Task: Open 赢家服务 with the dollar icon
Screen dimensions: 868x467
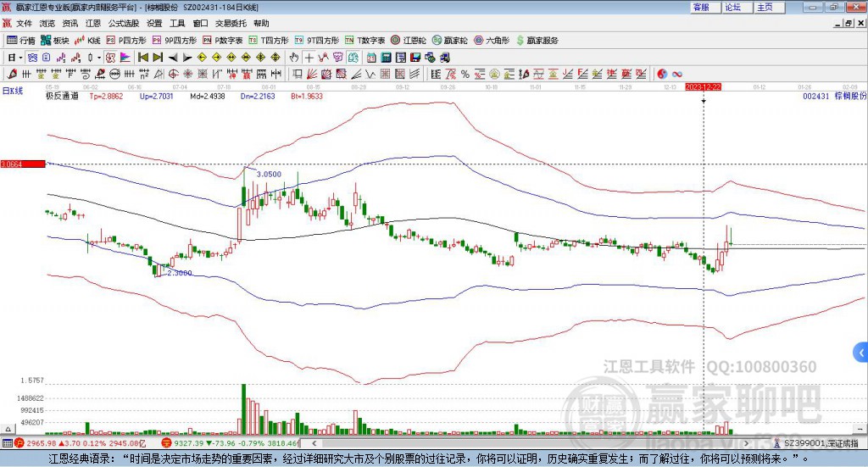Action: pos(537,41)
